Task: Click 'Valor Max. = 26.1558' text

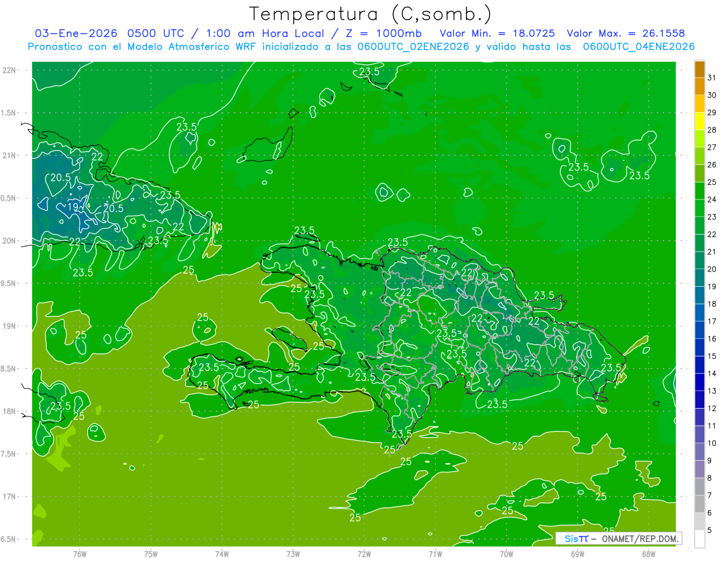Action: pos(625,33)
